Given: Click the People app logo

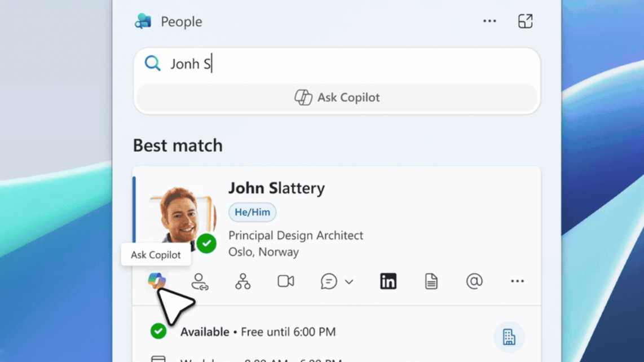Looking at the screenshot, I should coord(143,21).
